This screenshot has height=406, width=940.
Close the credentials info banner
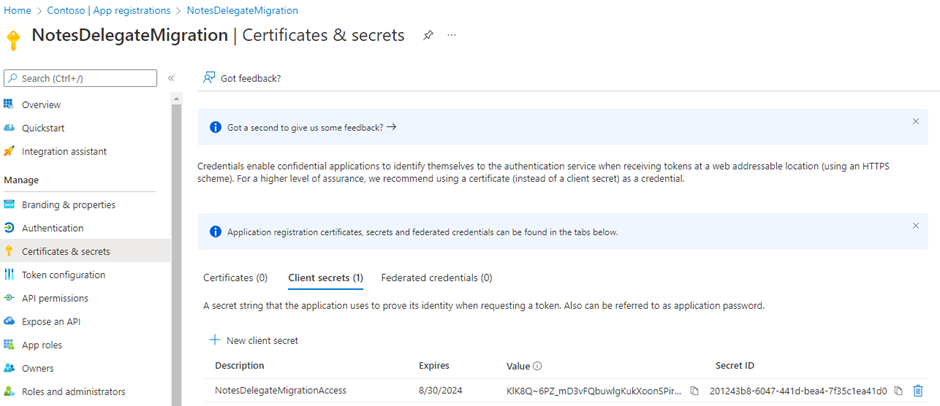pos(915,226)
